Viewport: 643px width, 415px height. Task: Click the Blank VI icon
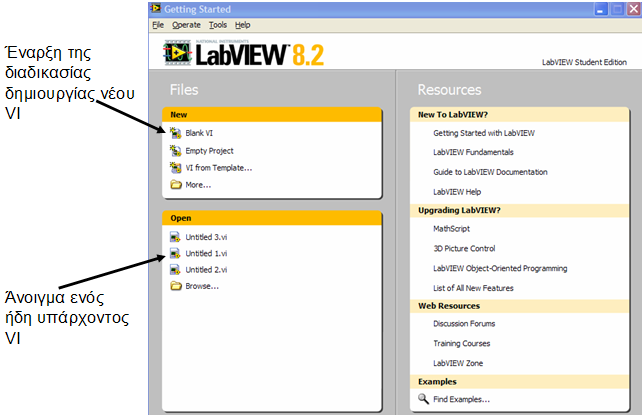pos(176,133)
